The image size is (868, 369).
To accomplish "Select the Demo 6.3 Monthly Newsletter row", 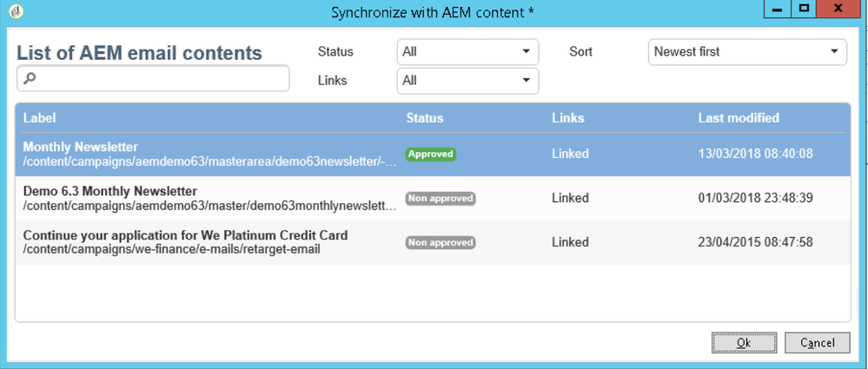I will pyautogui.click(x=209, y=198).
